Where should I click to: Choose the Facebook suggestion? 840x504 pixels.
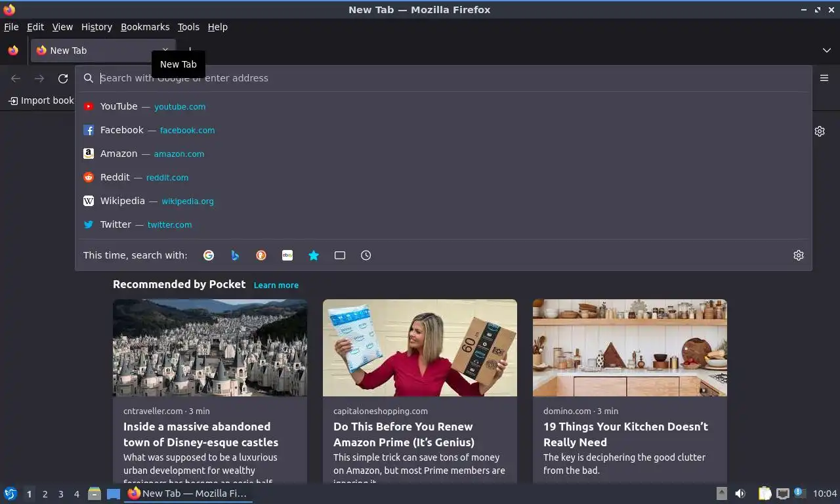pos(443,130)
